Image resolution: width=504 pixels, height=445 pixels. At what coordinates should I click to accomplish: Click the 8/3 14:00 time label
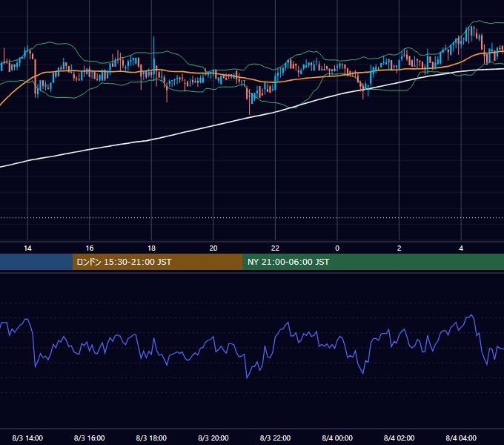[x=27, y=438]
